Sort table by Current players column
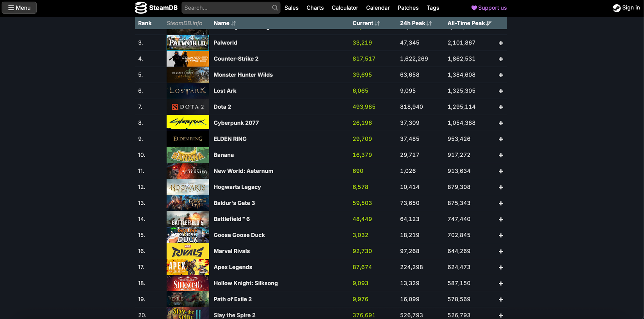This screenshot has width=644, height=319. pos(366,23)
